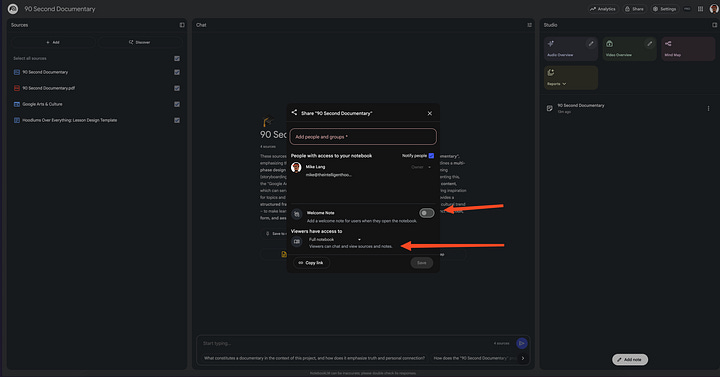720x377 pixels.
Task: Click the Welcome Note icon
Action: (297, 214)
